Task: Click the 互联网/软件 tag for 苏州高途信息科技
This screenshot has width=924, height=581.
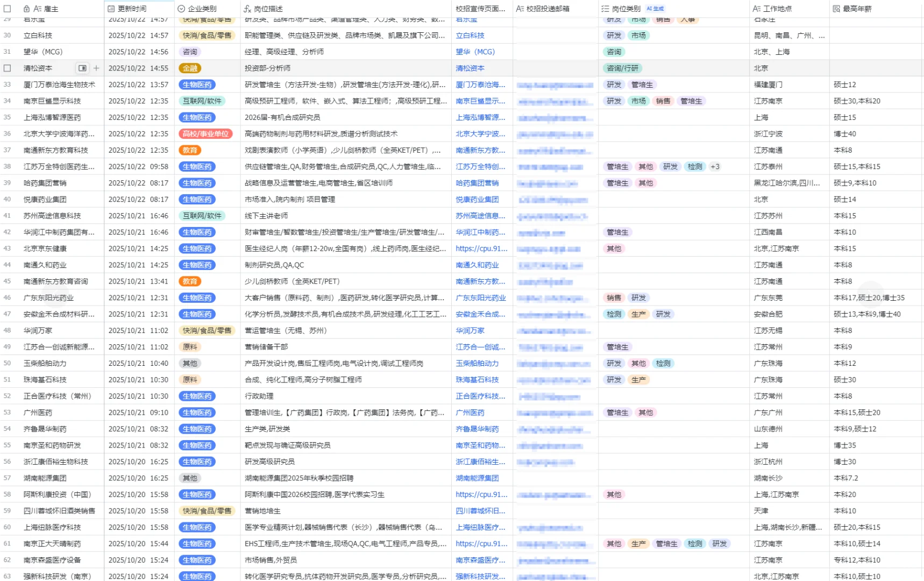Action: tap(202, 216)
